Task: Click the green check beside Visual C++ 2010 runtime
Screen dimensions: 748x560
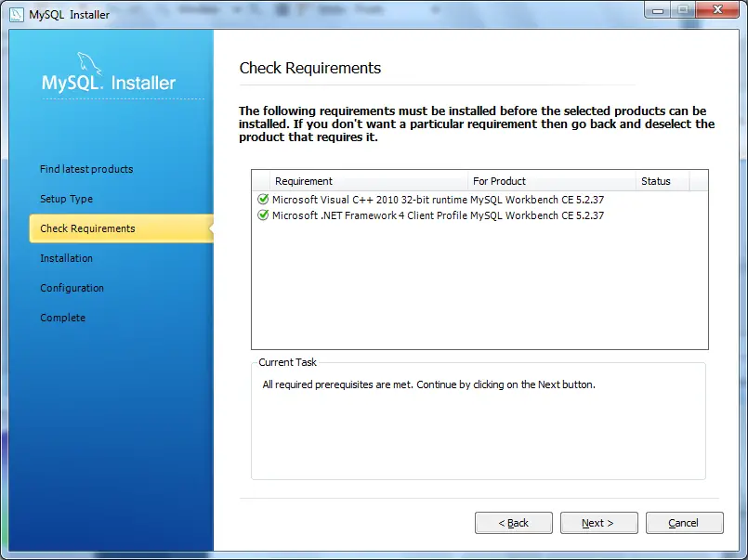Action: (x=263, y=200)
